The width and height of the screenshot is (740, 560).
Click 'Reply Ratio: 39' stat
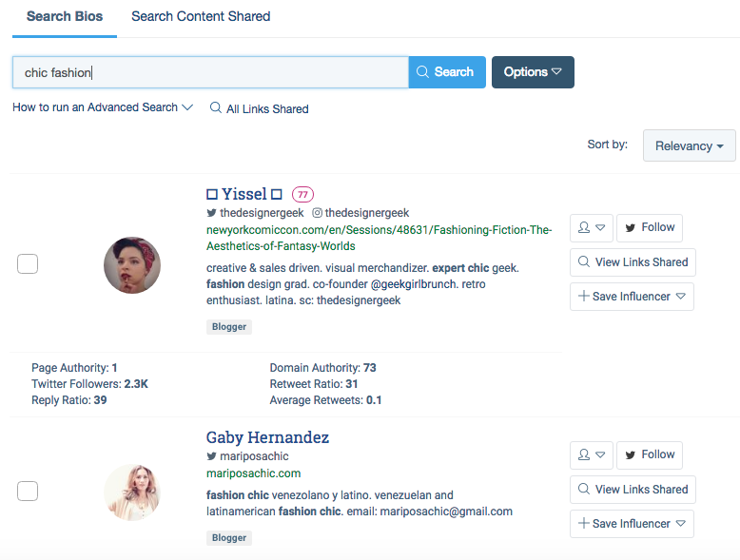(68, 400)
